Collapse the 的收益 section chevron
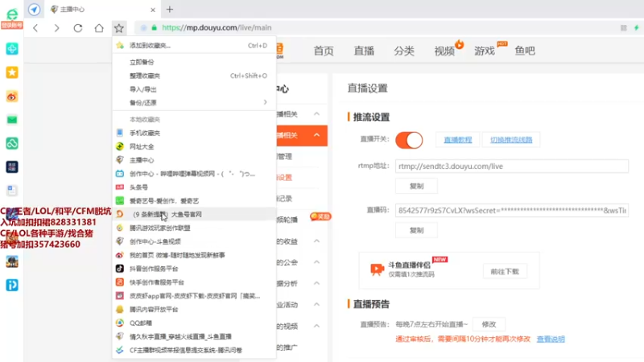This screenshot has width=644, height=362. coord(316,241)
